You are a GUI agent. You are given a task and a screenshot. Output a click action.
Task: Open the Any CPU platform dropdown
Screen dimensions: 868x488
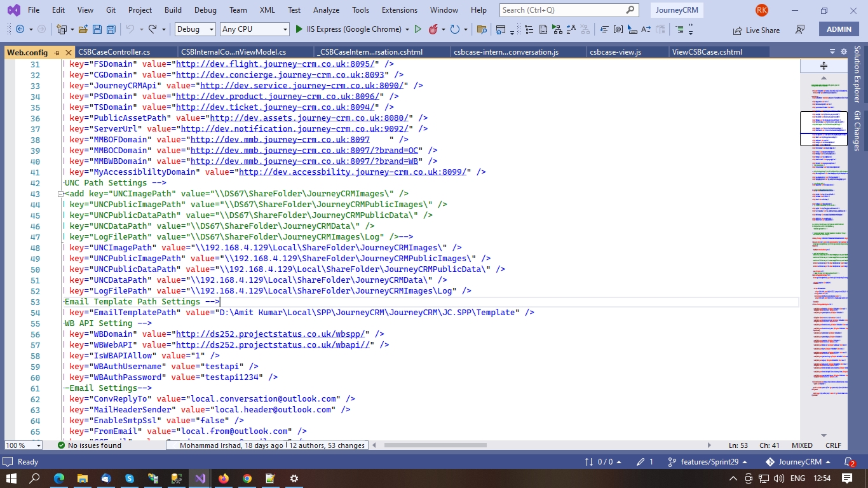[254, 29]
